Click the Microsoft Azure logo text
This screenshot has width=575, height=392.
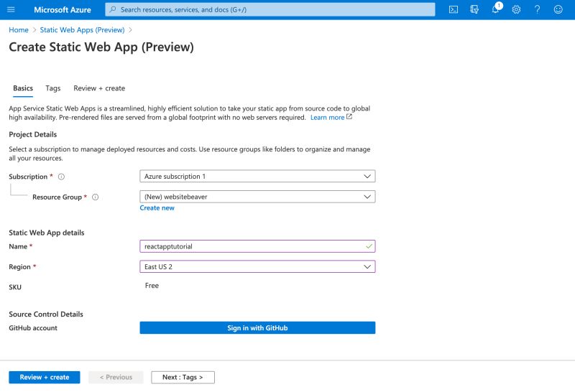point(63,10)
